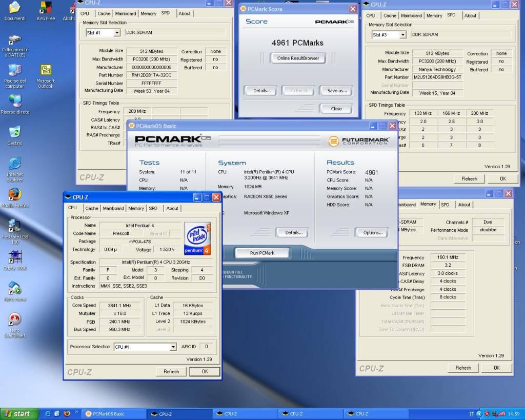Click the Intel Inside Pentium 4 logo
The width and height of the screenshot is (525, 420).
point(197,238)
